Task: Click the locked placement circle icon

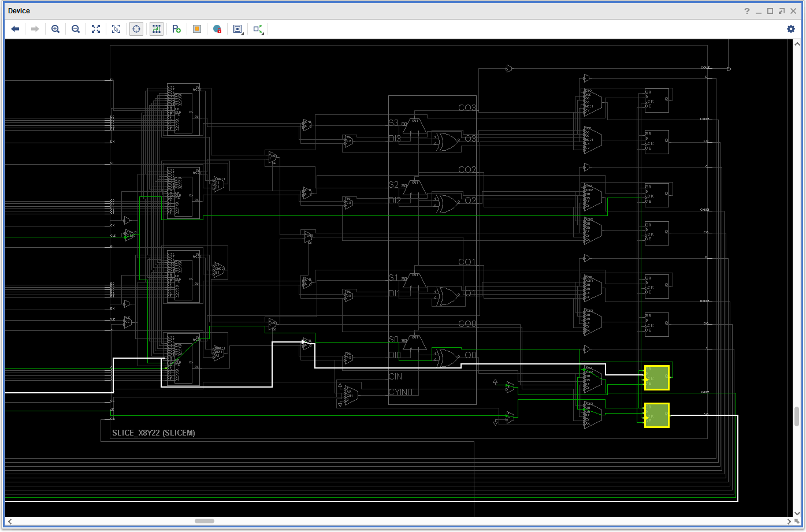Action: click(x=217, y=29)
